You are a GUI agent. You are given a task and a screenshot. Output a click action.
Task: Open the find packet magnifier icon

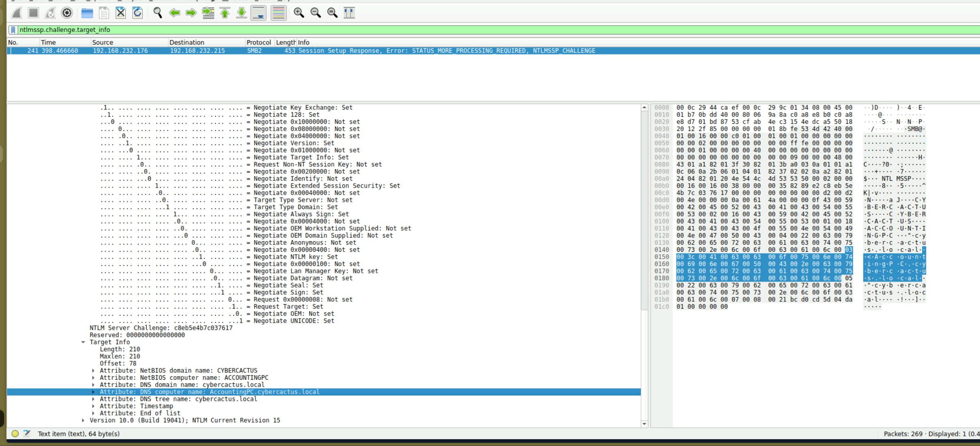pos(158,13)
